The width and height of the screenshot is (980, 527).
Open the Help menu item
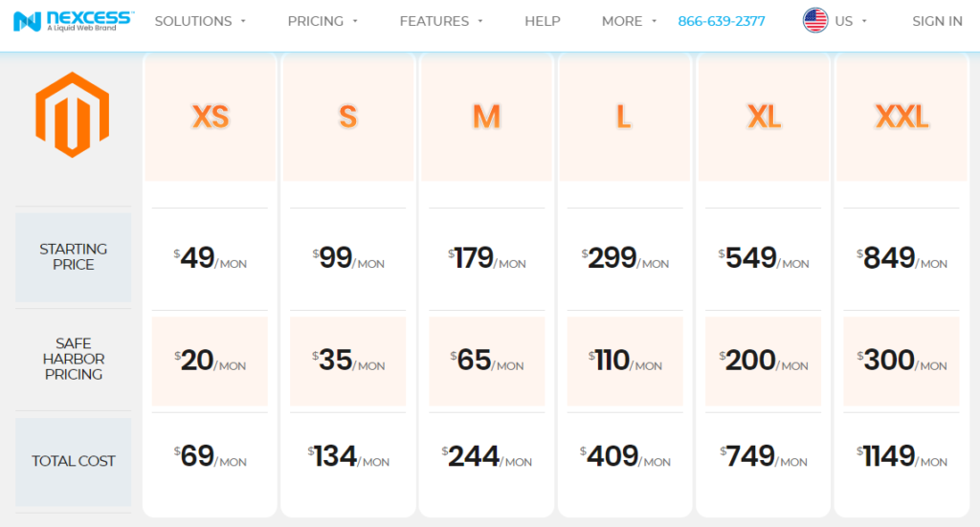(x=543, y=21)
